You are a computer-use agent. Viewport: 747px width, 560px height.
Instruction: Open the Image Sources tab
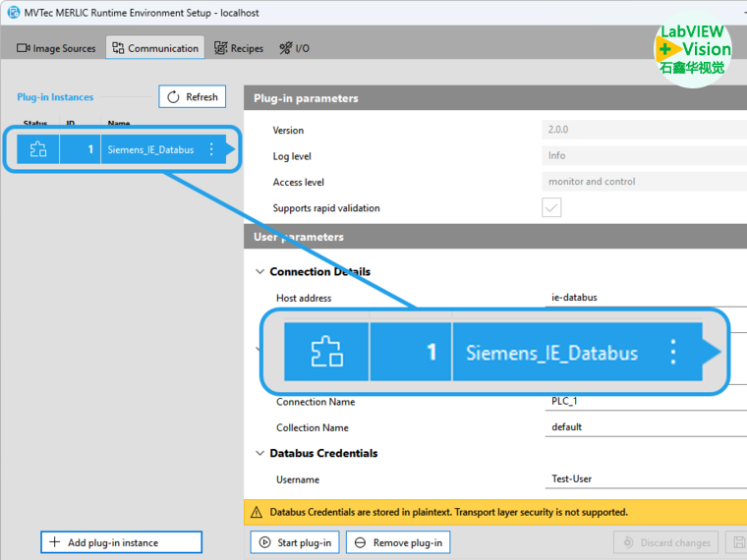(x=56, y=48)
